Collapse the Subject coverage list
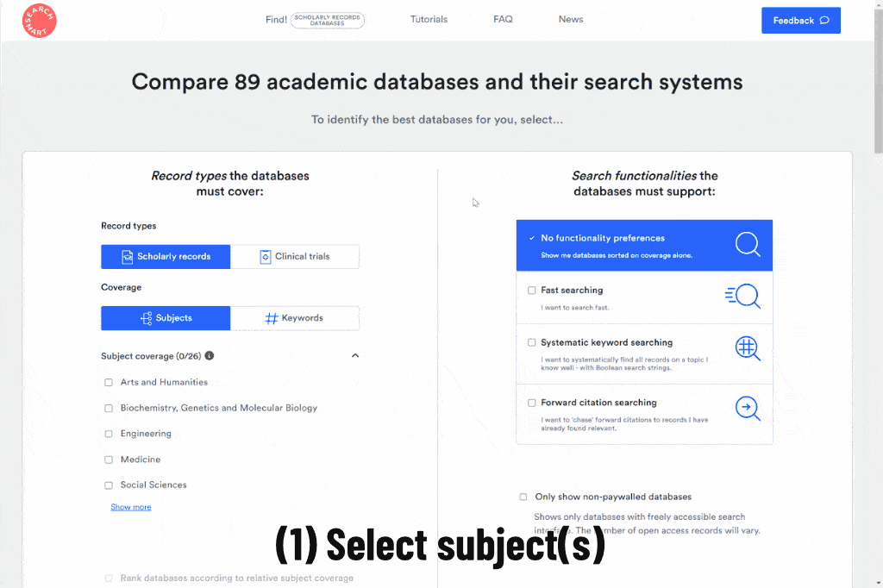 pyautogui.click(x=354, y=355)
